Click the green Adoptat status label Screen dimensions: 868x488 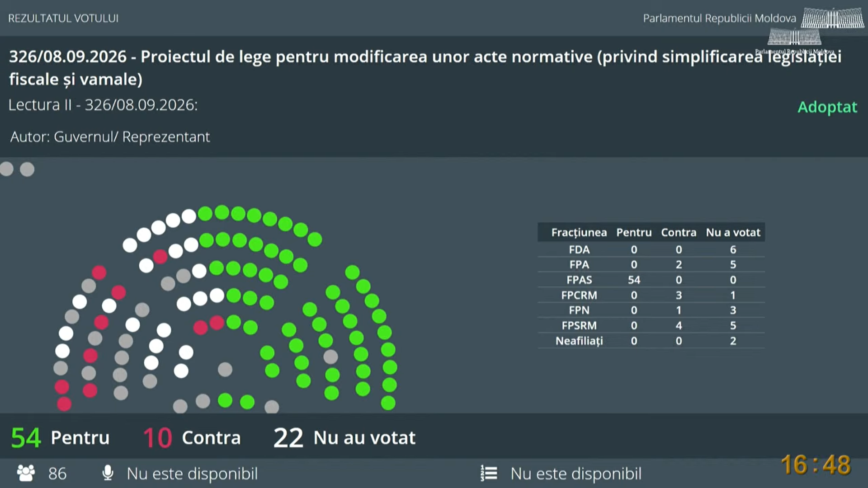(x=827, y=107)
